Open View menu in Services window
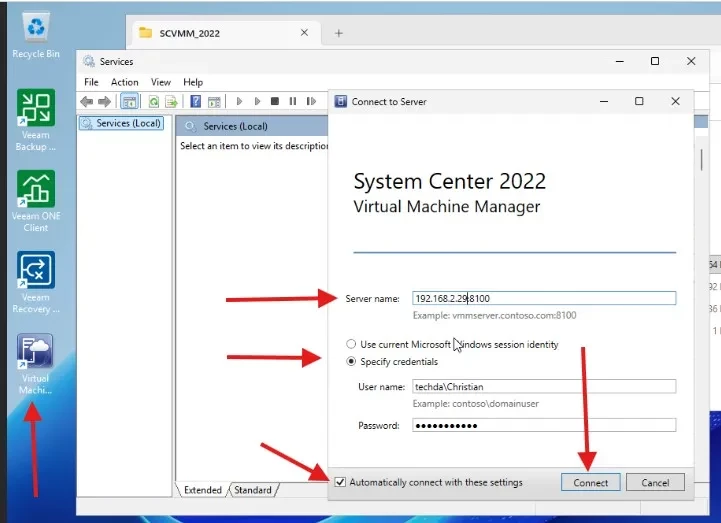Viewport: 721px width, 523px height. (160, 82)
